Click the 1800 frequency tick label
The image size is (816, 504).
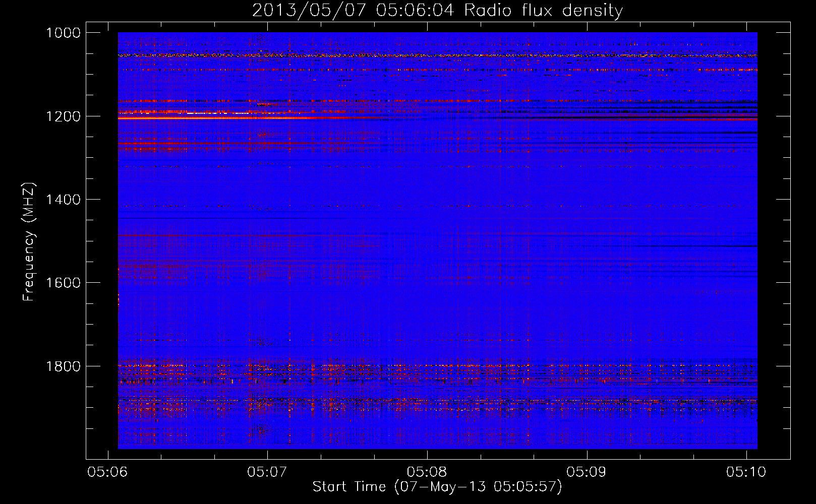(63, 366)
